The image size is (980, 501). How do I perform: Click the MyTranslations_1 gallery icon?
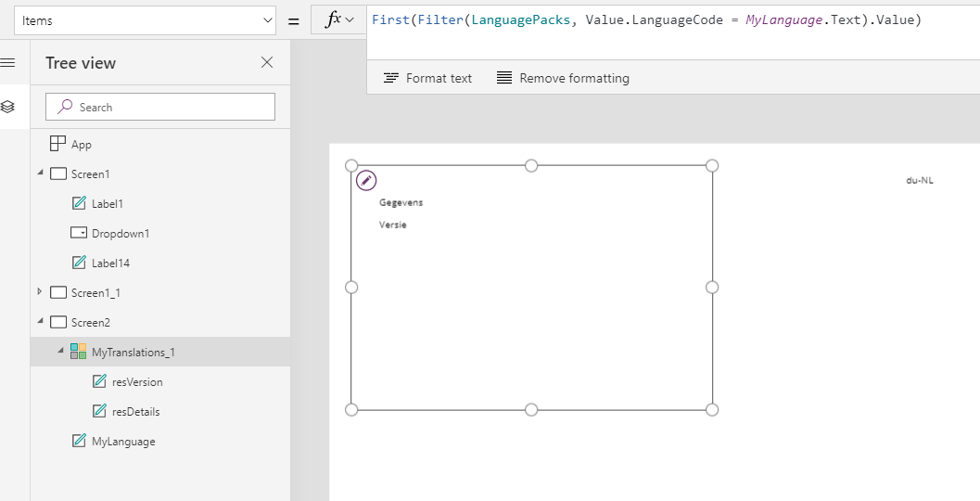[79, 352]
